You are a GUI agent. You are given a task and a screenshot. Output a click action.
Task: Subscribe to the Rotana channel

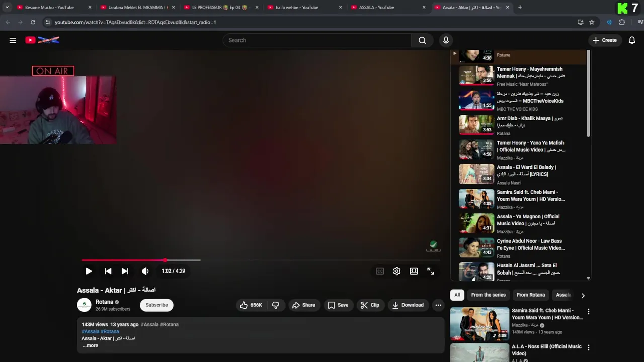[x=156, y=305]
